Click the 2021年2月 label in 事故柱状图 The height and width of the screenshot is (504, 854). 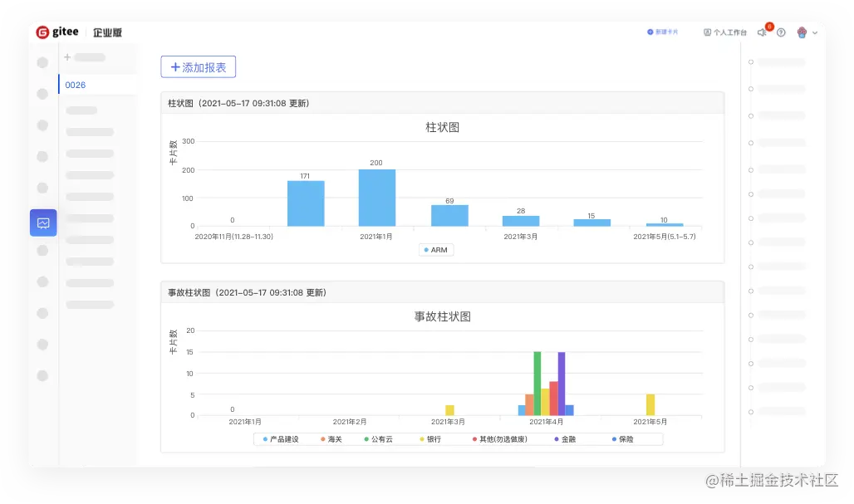pos(350,422)
